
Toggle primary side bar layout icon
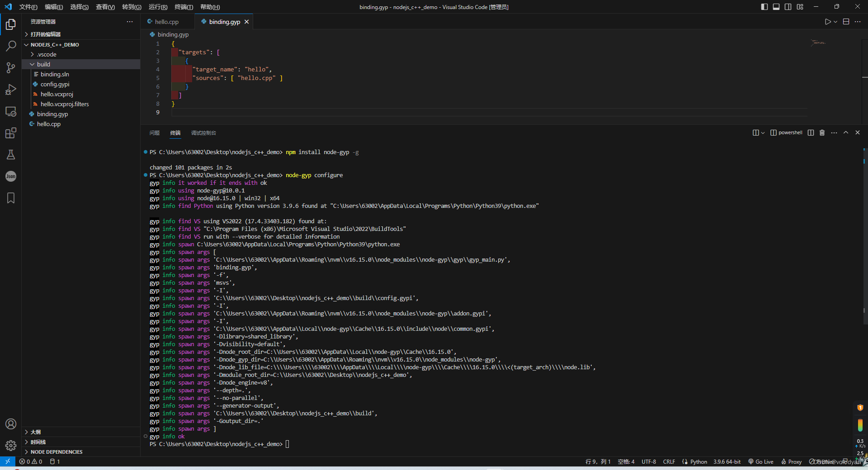click(764, 7)
